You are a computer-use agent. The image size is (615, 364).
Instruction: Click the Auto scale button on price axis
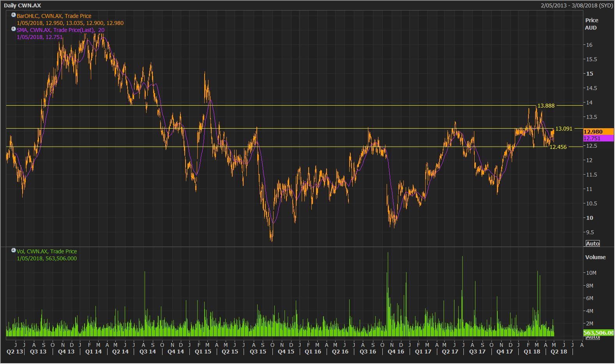(x=593, y=244)
